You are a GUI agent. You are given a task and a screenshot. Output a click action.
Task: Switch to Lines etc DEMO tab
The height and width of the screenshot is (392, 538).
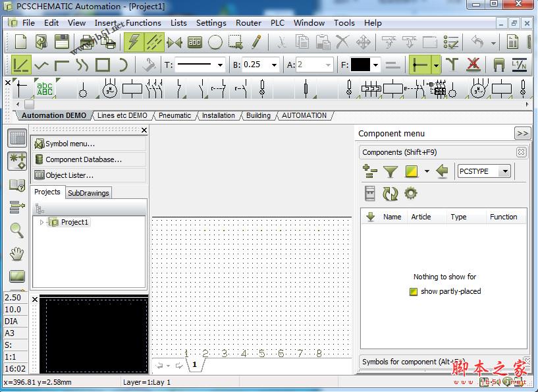pos(122,116)
